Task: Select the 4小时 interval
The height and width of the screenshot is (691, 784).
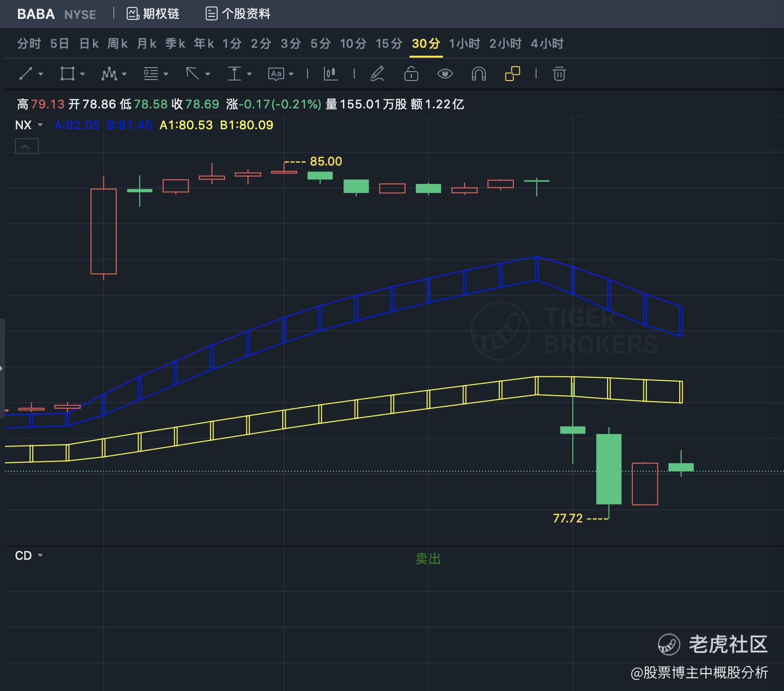Action: coord(547,44)
